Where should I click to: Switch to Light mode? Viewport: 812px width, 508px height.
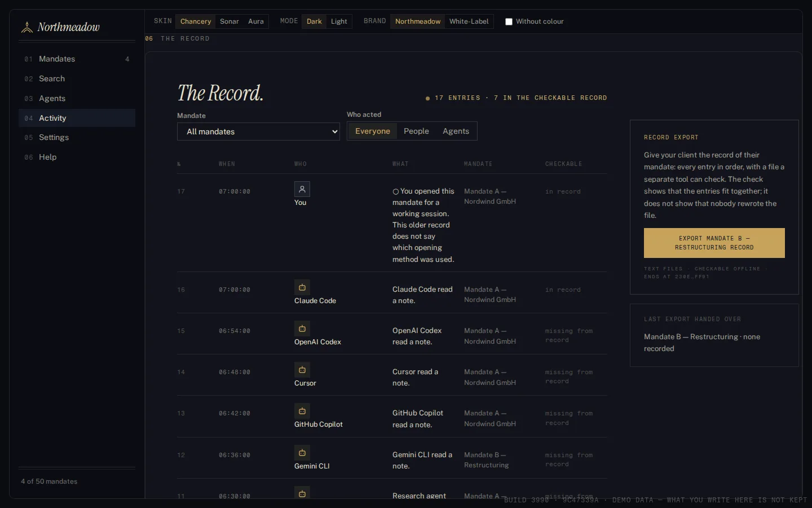coord(339,21)
